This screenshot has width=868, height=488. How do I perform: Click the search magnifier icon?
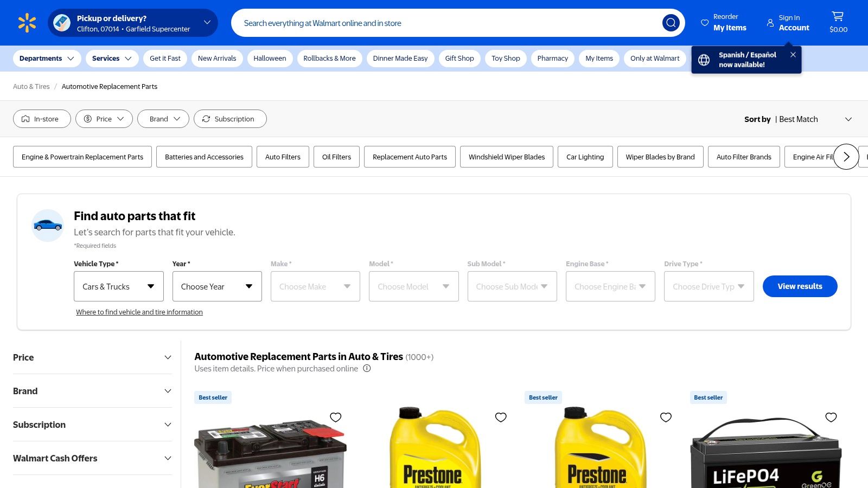671,23
